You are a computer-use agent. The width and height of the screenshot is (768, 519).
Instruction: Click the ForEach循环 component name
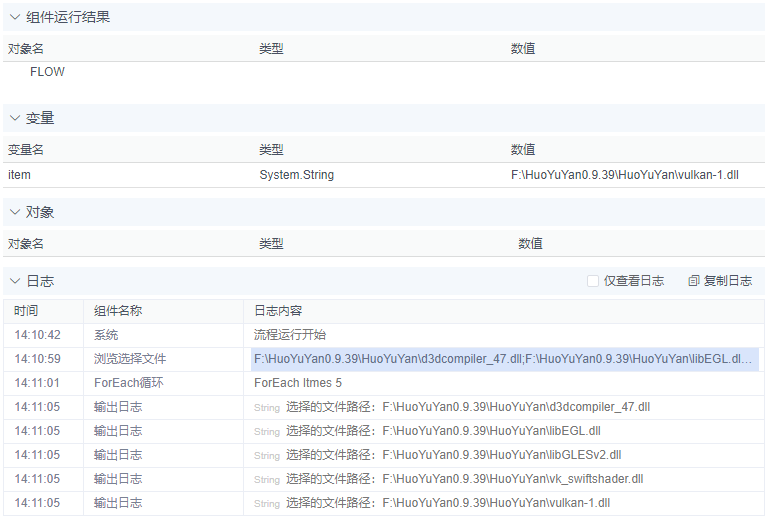click(x=128, y=383)
